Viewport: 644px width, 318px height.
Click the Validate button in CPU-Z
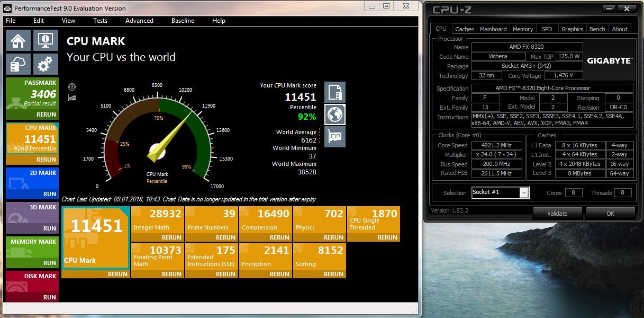coord(557,214)
